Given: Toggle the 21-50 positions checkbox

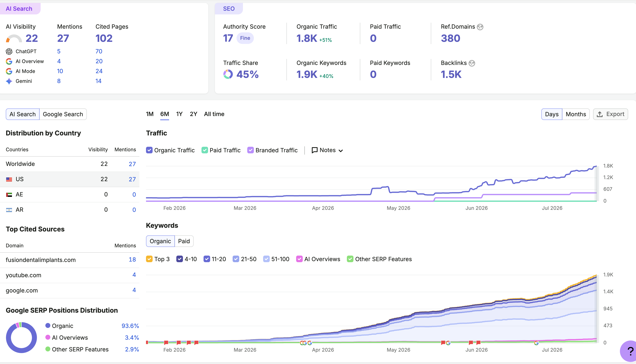Looking at the screenshot, I should (236, 259).
